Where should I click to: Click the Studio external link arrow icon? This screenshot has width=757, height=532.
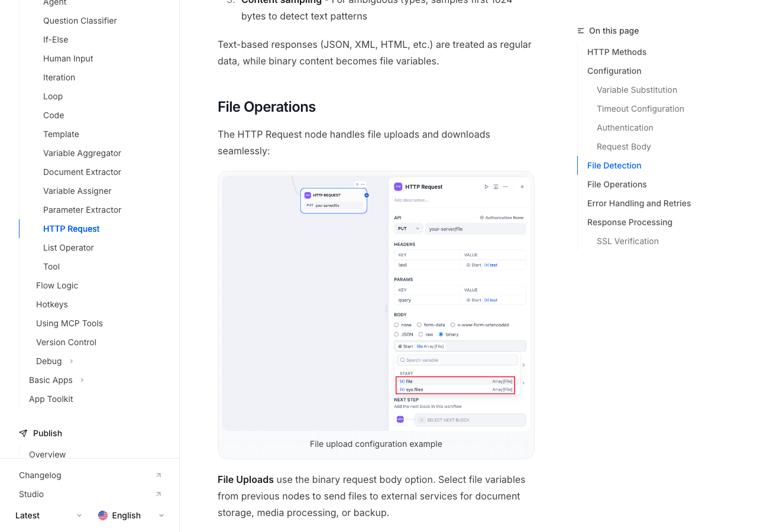(158, 494)
